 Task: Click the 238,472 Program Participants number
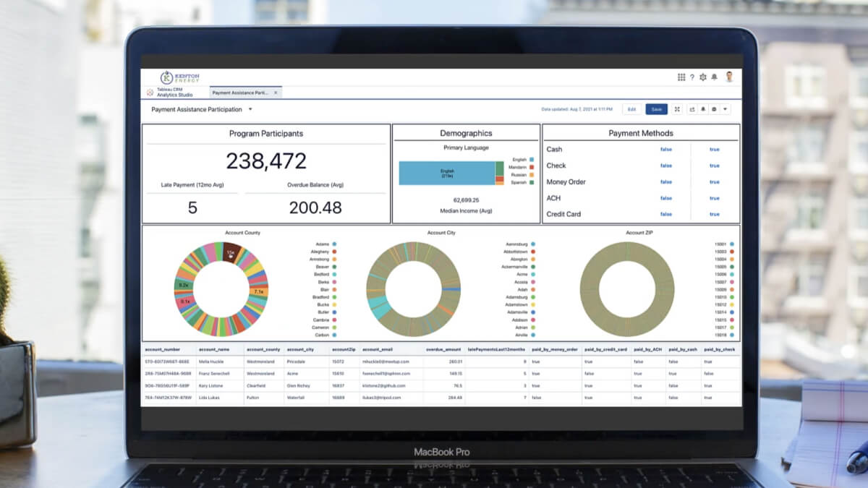(266, 161)
